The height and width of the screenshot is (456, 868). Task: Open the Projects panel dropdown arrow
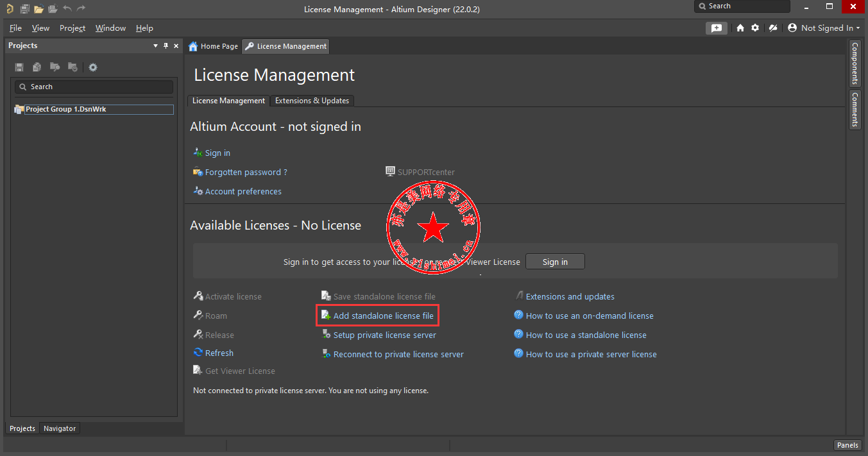155,46
